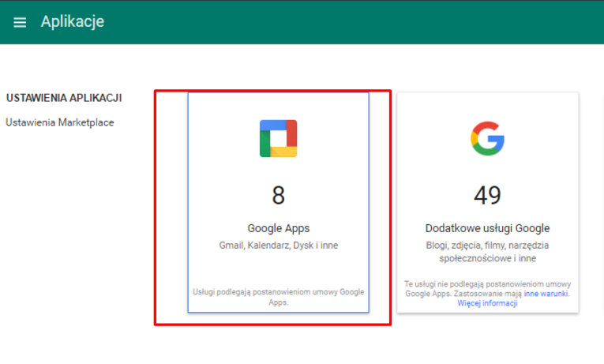Click Blogi, zdjęcia, filmy description text
Image resolution: width=604 pixels, height=364 pixels.
(x=487, y=252)
